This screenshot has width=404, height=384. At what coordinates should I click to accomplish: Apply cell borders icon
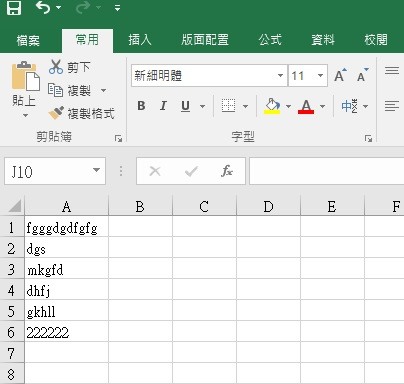tap(228, 106)
